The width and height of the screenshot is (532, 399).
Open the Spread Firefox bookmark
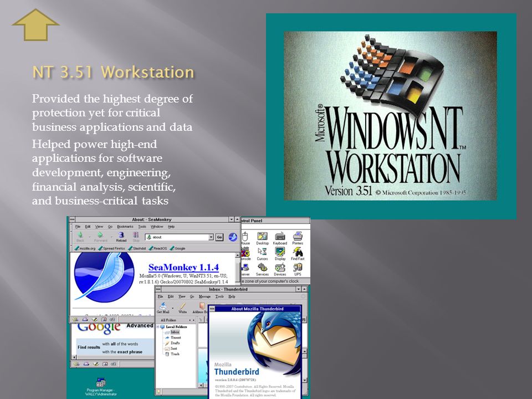[x=111, y=248]
